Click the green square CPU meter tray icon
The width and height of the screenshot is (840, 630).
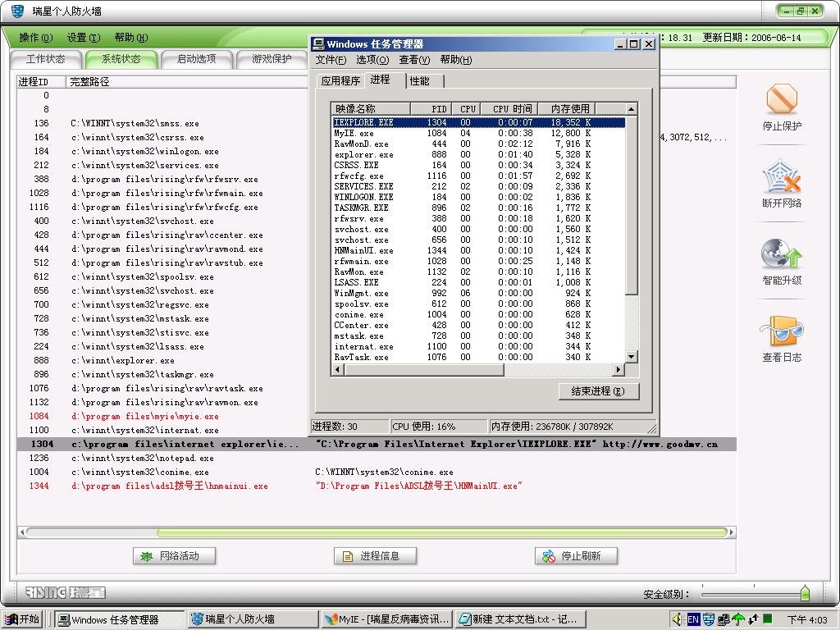pyautogui.click(x=768, y=619)
